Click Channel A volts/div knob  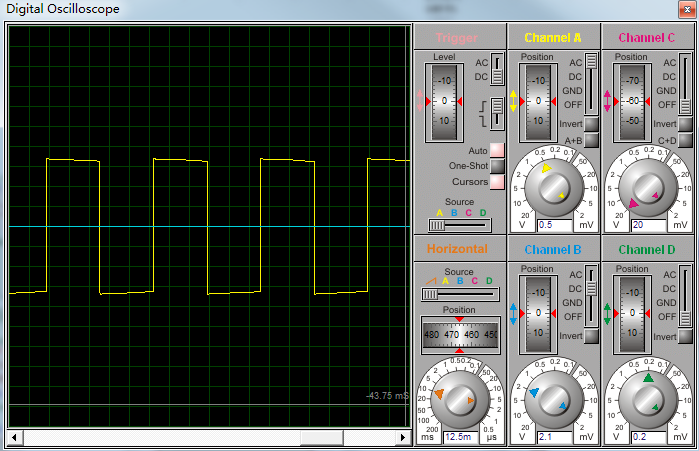point(554,188)
